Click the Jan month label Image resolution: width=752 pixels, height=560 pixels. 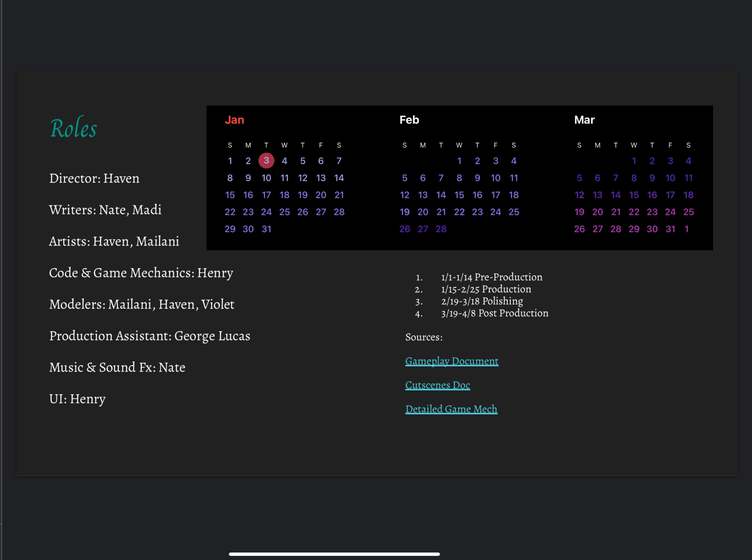coord(234,120)
